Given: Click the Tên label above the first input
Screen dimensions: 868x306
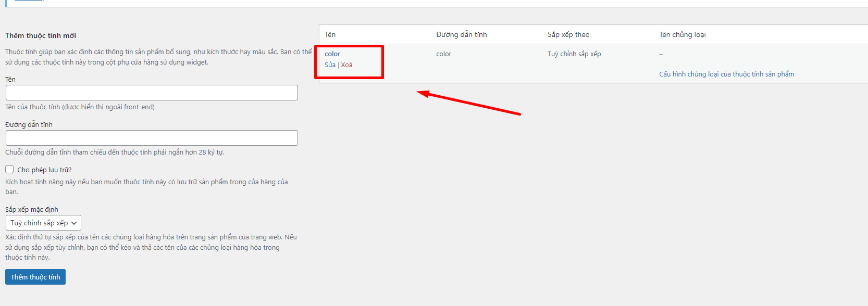Looking at the screenshot, I should pyautogui.click(x=10, y=80).
